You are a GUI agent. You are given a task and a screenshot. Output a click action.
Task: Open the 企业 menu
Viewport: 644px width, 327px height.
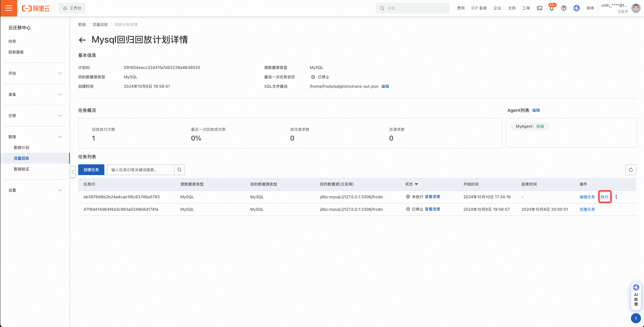tap(497, 8)
